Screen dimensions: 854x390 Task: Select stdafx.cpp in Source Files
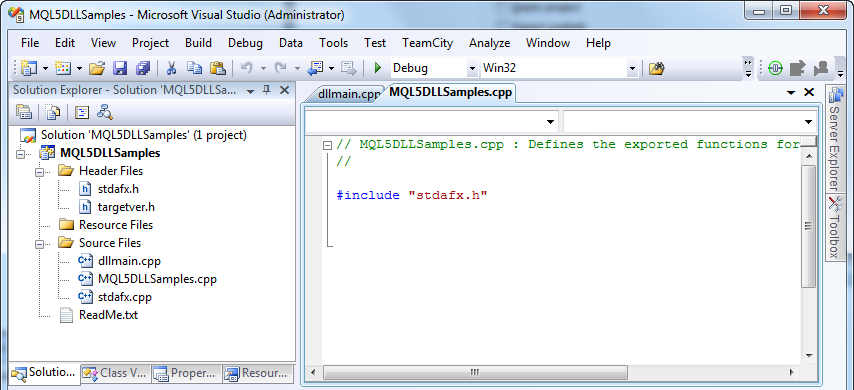125,297
